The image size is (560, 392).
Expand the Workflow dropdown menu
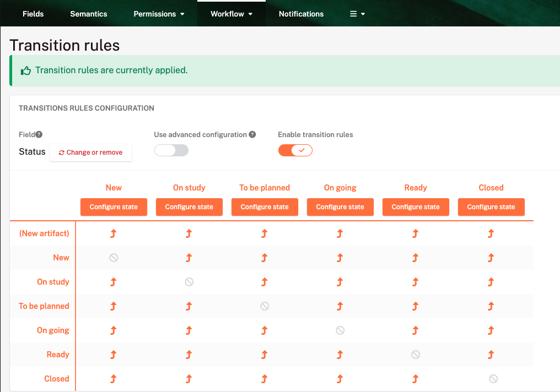[231, 14]
